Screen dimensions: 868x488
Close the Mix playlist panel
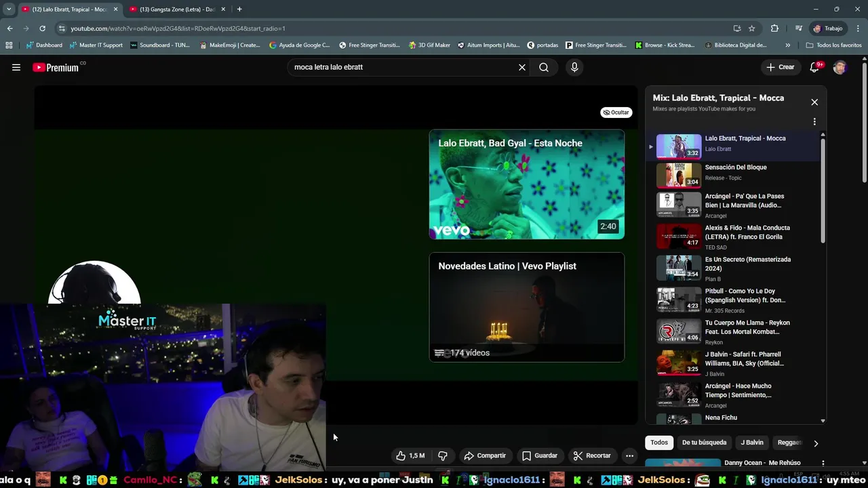point(814,102)
